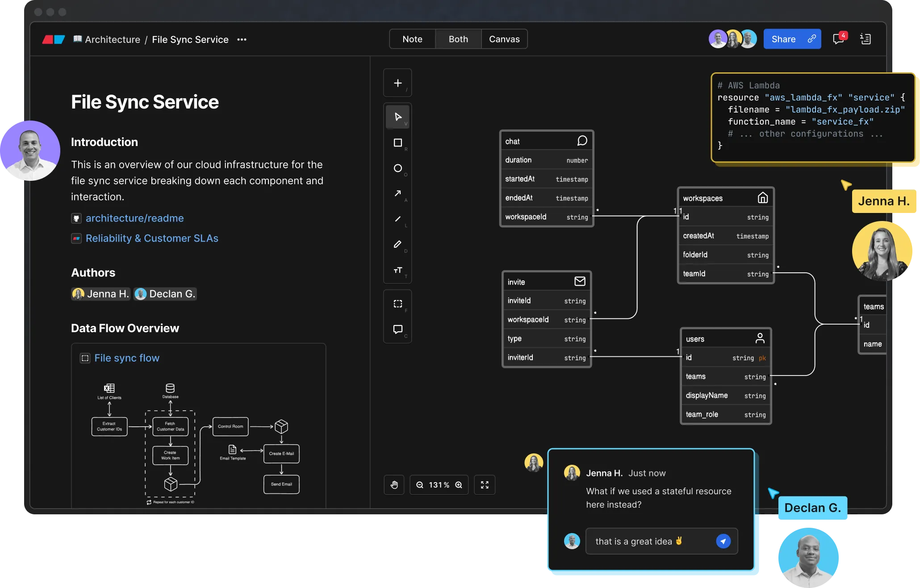Select the canvas comment tool
The width and height of the screenshot is (920, 588).
click(x=397, y=329)
